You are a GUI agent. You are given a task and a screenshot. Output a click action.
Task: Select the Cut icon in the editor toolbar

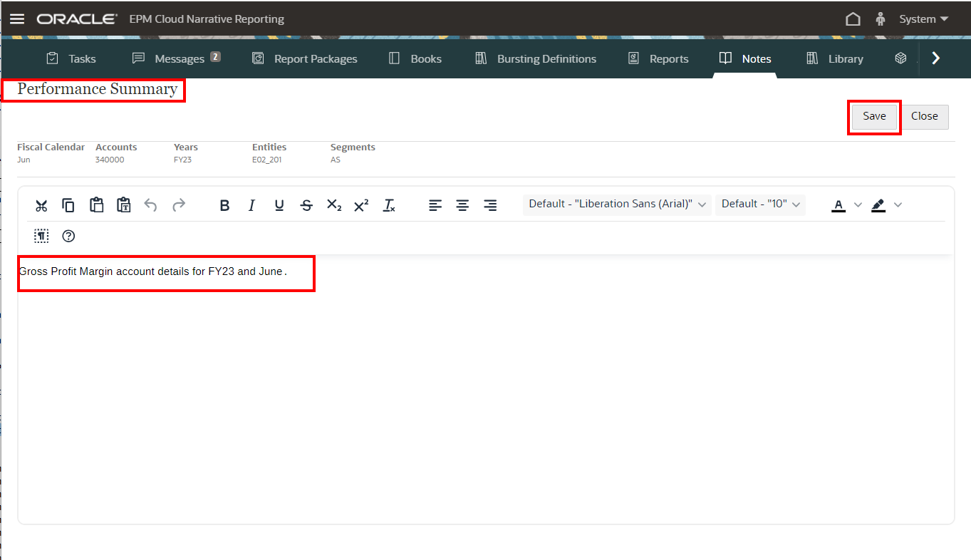41,205
